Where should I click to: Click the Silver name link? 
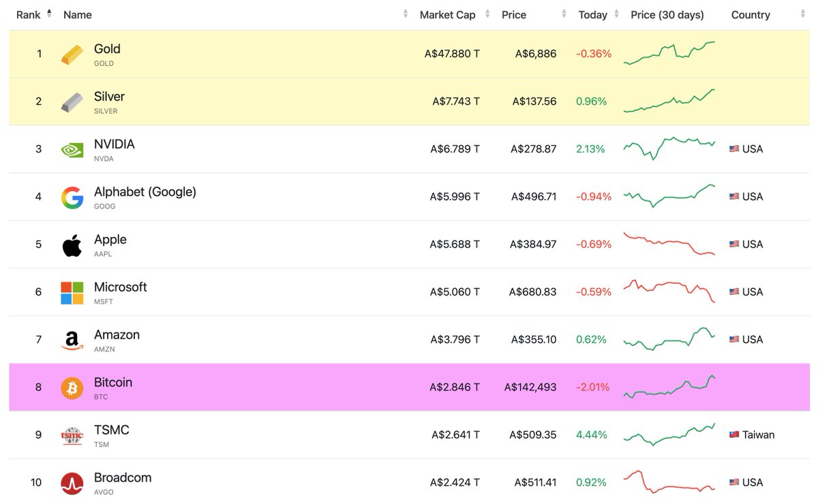(x=108, y=96)
